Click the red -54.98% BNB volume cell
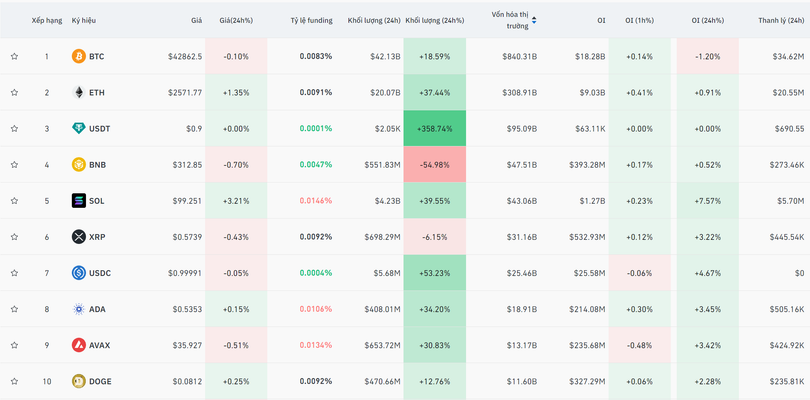 click(x=435, y=165)
